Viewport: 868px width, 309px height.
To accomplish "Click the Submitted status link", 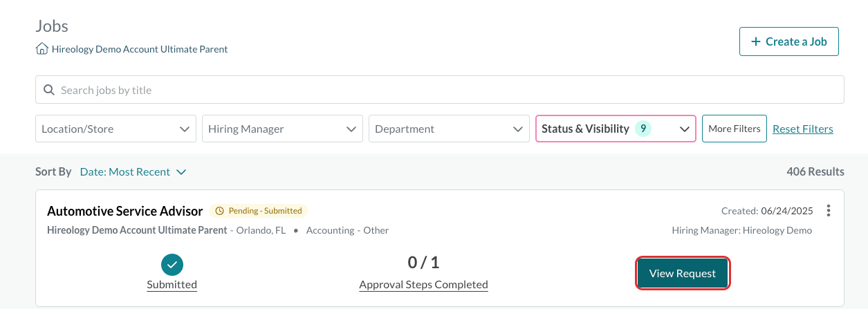I will [x=172, y=285].
